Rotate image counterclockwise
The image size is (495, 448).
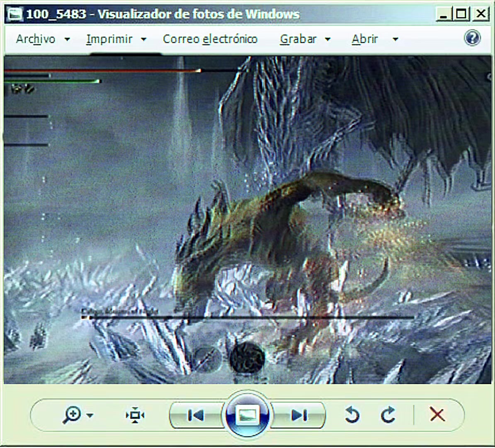point(352,415)
